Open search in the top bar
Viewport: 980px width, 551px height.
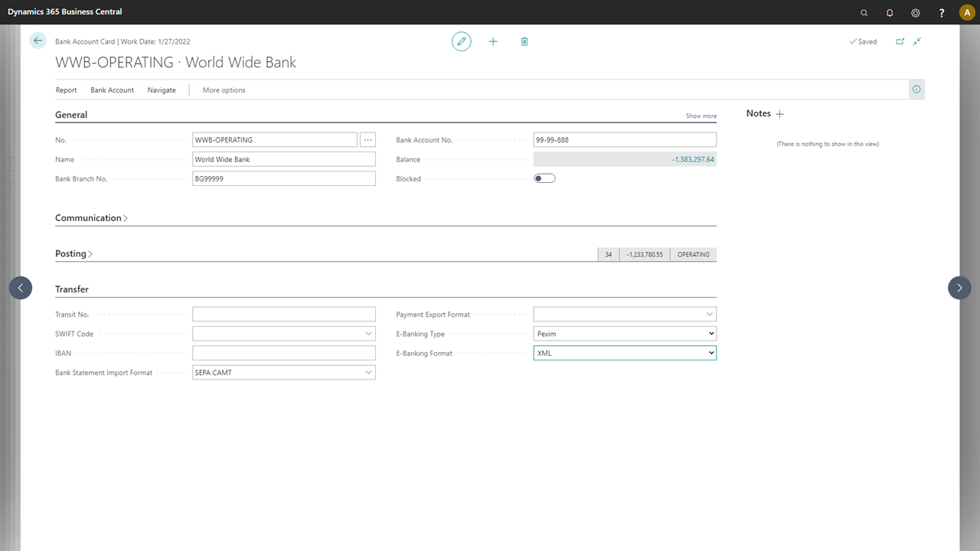pos(864,12)
